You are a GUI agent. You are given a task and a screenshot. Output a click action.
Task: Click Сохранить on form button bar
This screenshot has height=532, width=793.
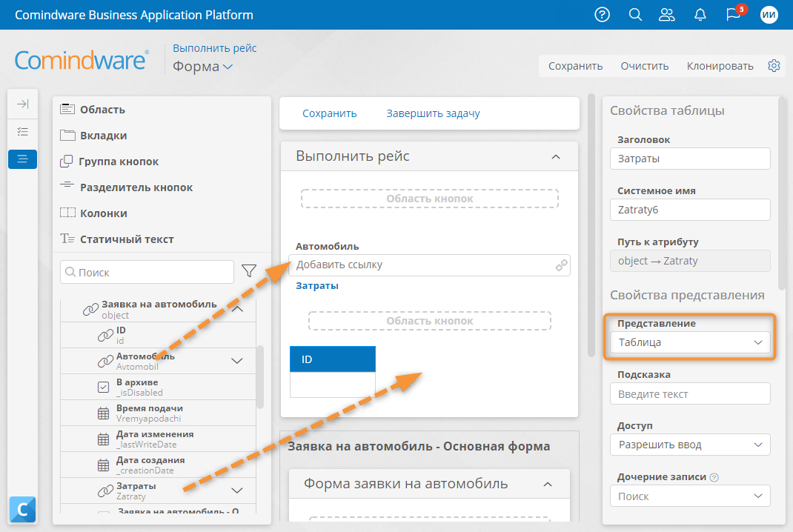pyautogui.click(x=329, y=113)
